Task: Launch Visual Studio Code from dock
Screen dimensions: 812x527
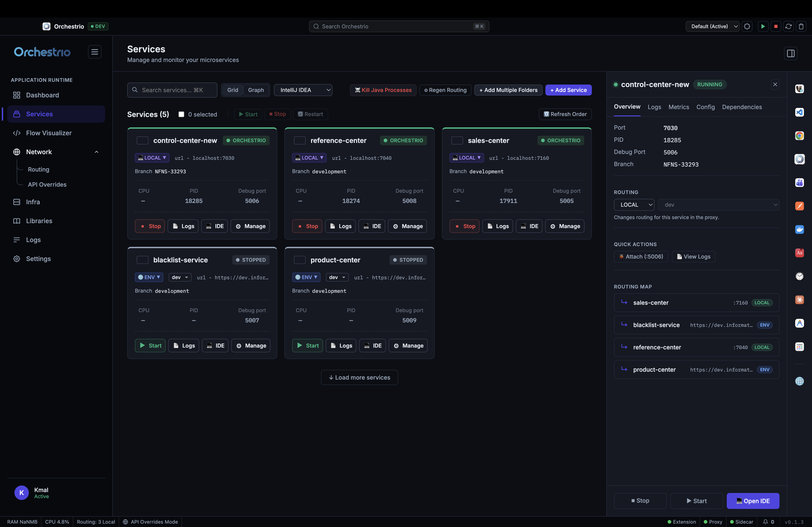Action: pyautogui.click(x=799, y=112)
